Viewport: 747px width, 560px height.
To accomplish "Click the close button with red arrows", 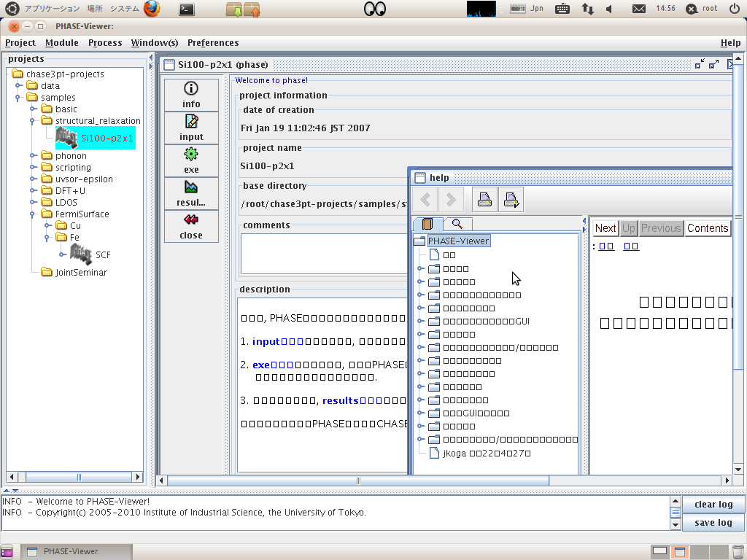I will [191, 227].
